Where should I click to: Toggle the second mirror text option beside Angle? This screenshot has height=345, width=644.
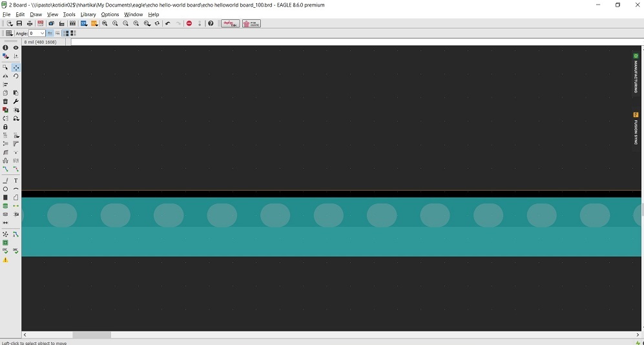(57, 33)
